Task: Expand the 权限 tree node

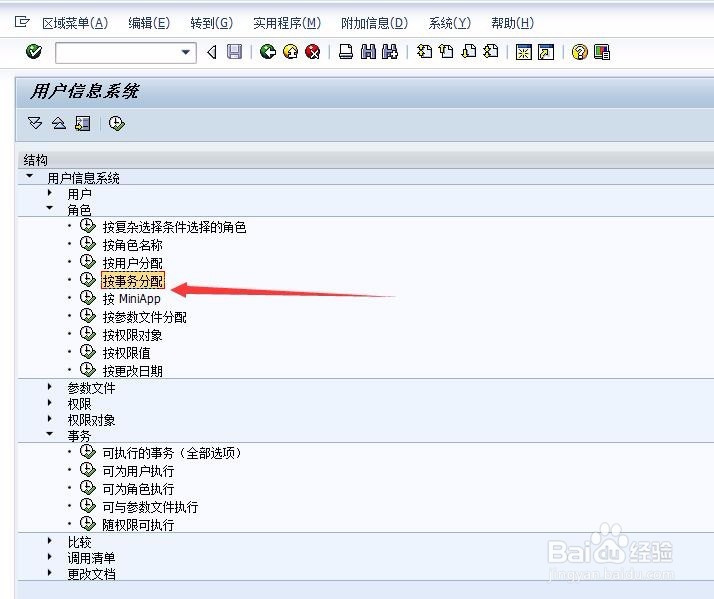Action: click(50, 402)
